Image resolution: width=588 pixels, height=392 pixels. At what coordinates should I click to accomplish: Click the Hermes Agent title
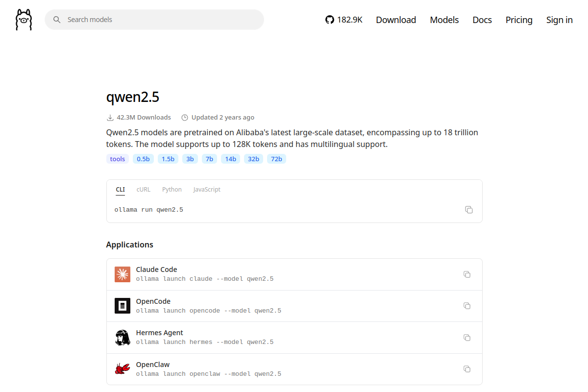pyautogui.click(x=160, y=333)
